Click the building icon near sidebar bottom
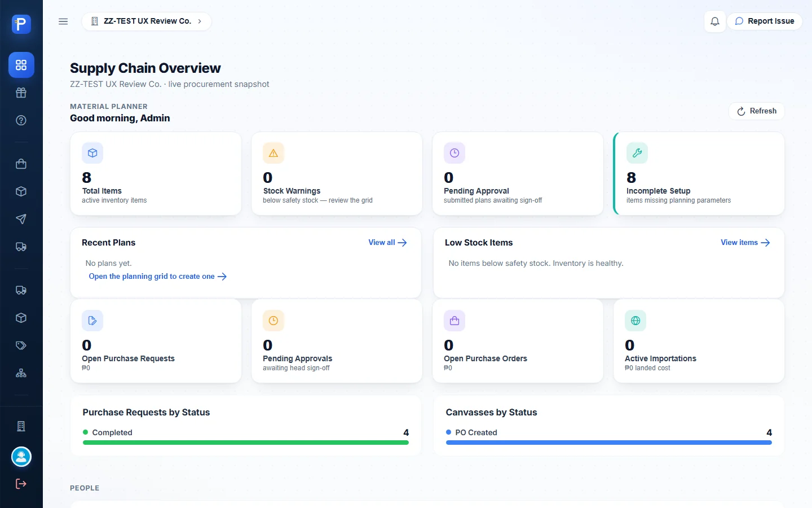 21,426
